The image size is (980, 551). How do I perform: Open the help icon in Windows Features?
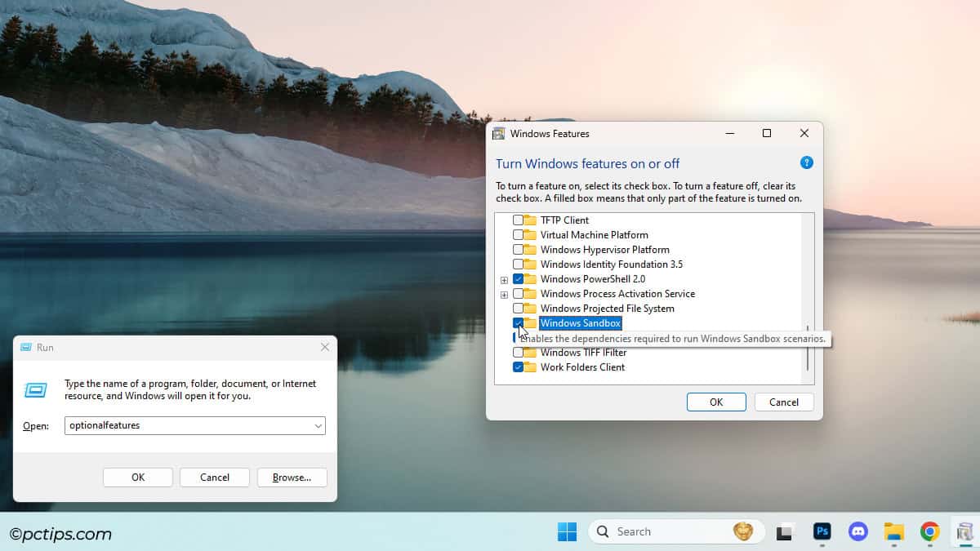pos(807,162)
